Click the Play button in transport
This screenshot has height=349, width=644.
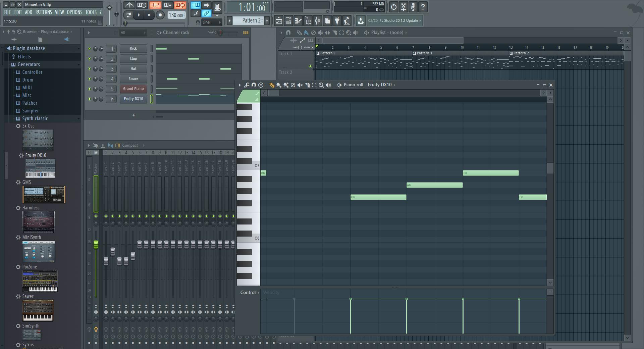pyautogui.click(x=139, y=15)
